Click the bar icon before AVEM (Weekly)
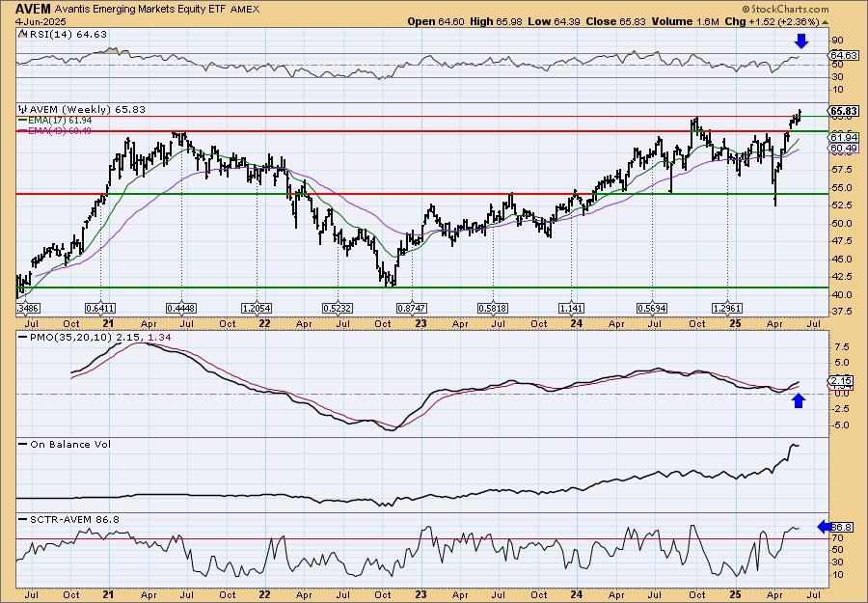The image size is (868, 603). tap(22, 109)
